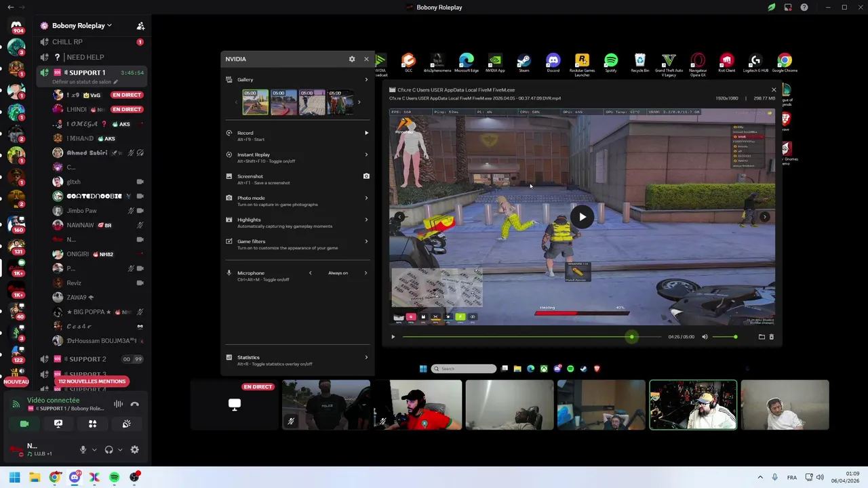The height and width of the screenshot is (488, 868).
Task: Open Discord user settings gear
Action: coord(134,449)
